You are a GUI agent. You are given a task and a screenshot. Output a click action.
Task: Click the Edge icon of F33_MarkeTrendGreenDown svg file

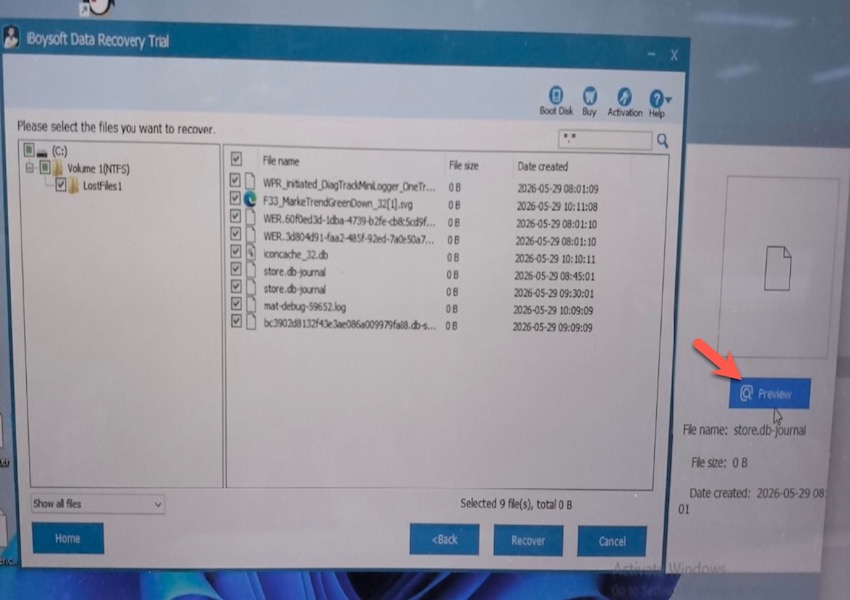pyautogui.click(x=250, y=199)
